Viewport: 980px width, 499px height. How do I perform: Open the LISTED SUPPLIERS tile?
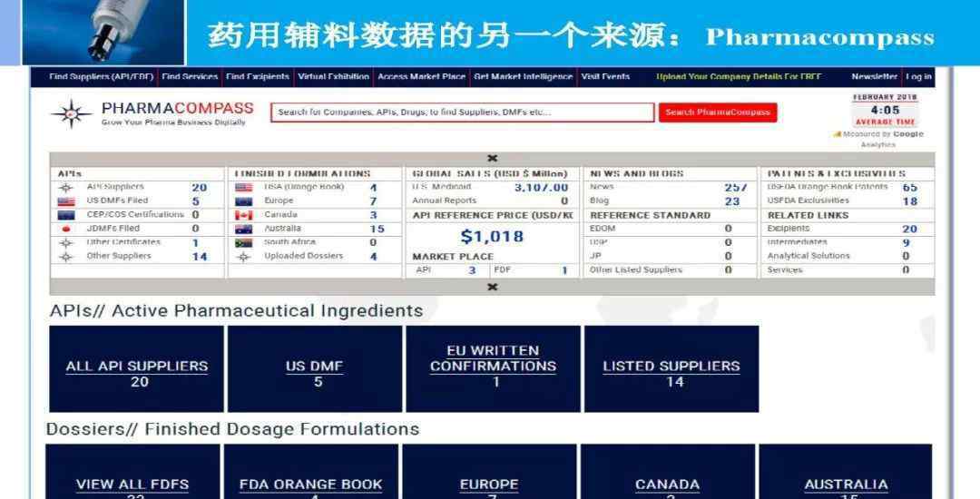[671, 369]
